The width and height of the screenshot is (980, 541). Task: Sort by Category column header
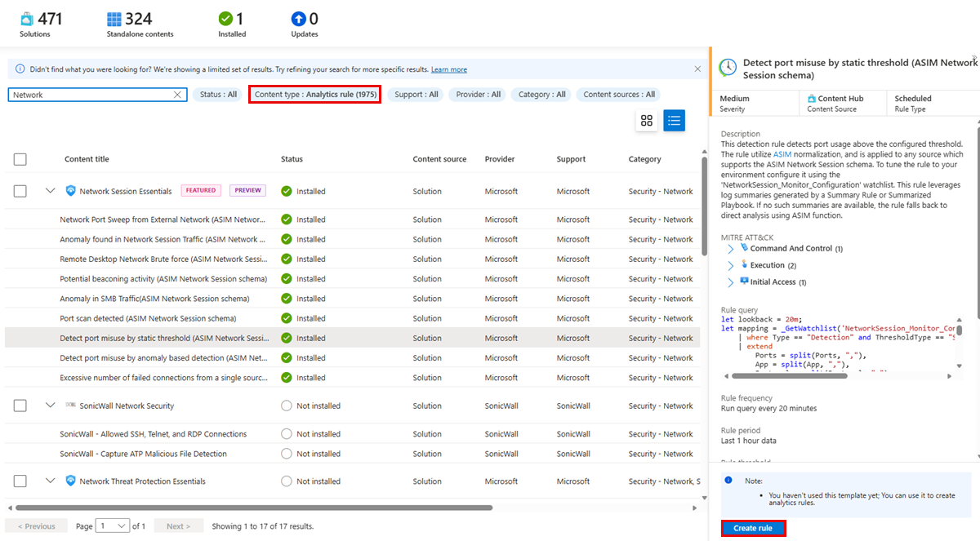tap(645, 159)
